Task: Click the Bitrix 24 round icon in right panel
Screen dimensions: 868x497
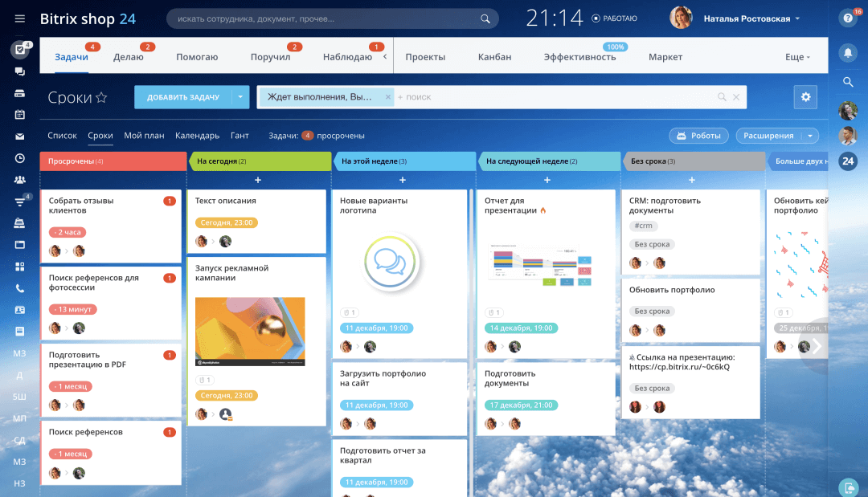Action: [x=848, y=161]
